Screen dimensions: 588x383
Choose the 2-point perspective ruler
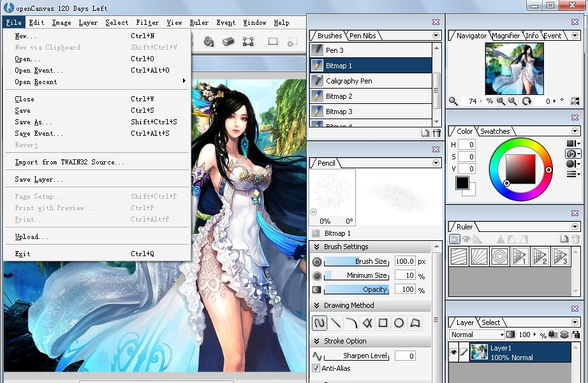(x=540, y=257)
